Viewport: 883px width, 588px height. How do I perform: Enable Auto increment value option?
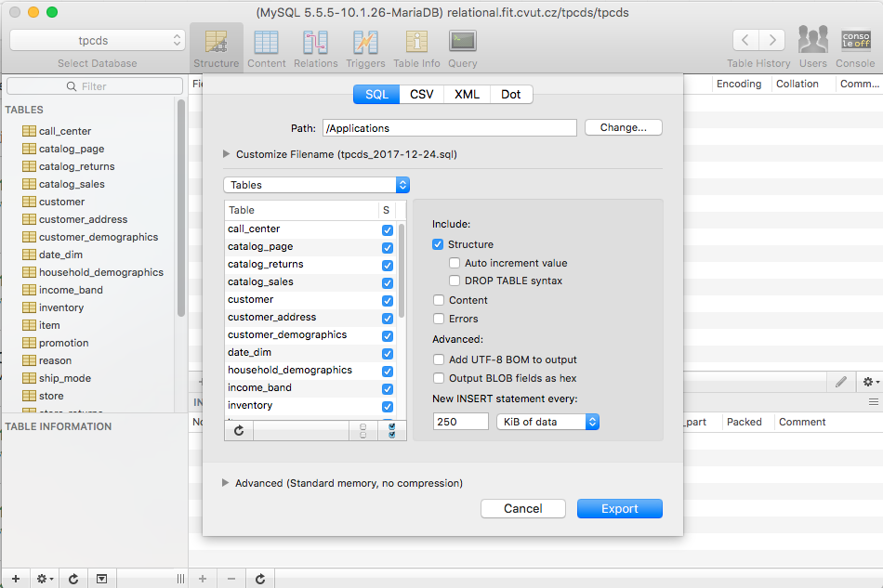point(455,263)
